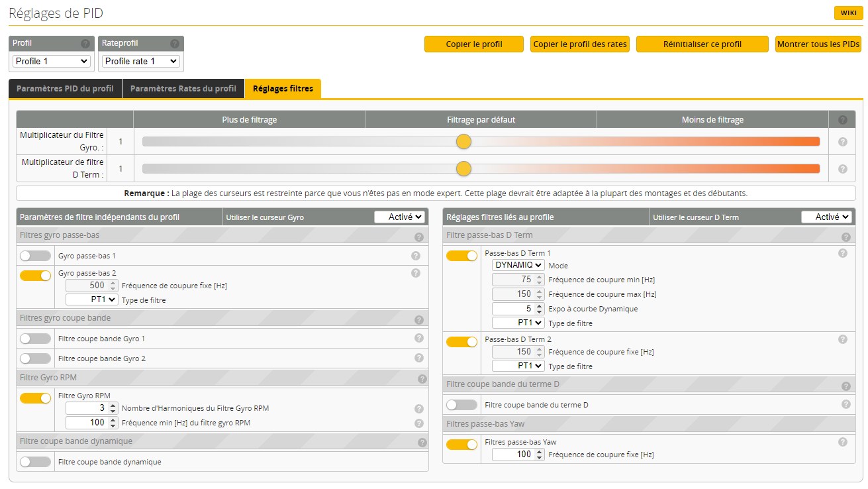Switch to Paramètres PID du profil tab
Image resolution: width=868 pixels, height=489 pixels.
coord(65,89)
